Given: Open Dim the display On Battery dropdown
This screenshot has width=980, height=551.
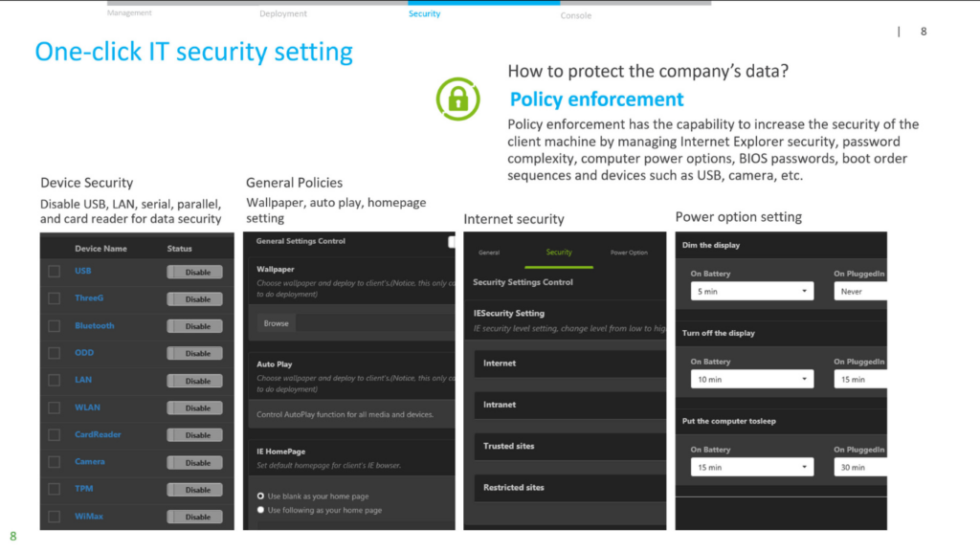Looking at the screenshot, I should 752,291.
